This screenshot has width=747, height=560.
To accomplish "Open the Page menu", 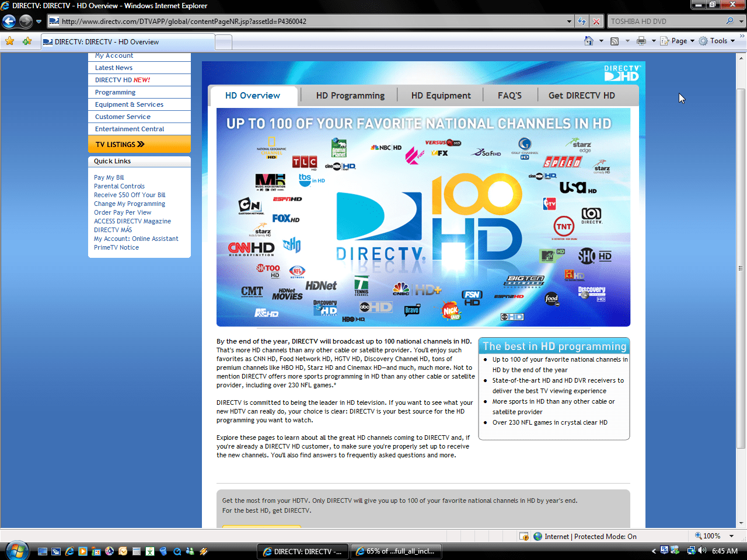I will click(x=677, y=41).
